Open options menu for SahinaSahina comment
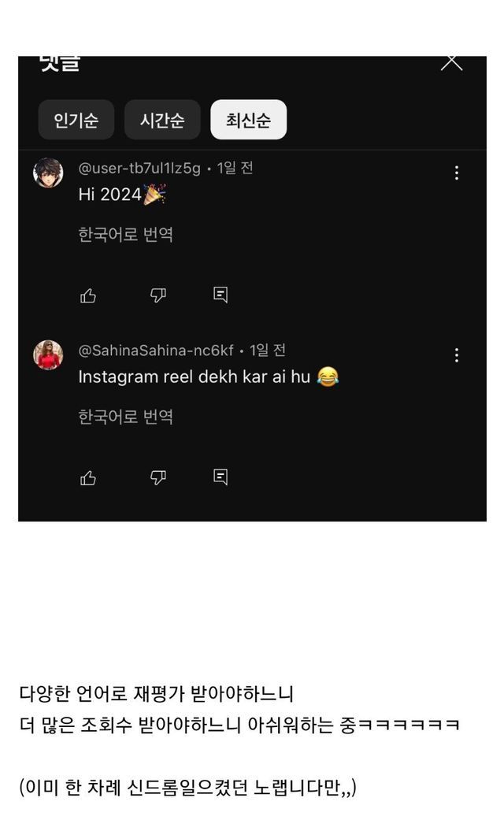The width and height of the screenshot is (504, 831). coord(456,355)
